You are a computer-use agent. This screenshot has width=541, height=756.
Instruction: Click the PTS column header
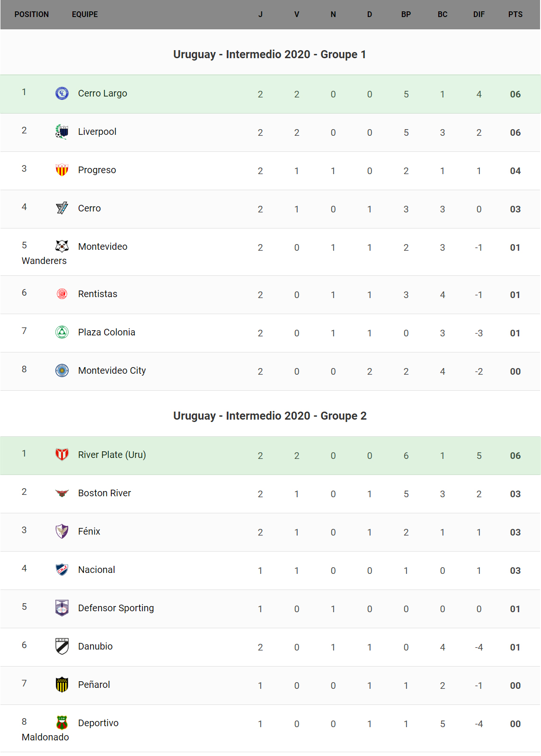tap(515, 14)
